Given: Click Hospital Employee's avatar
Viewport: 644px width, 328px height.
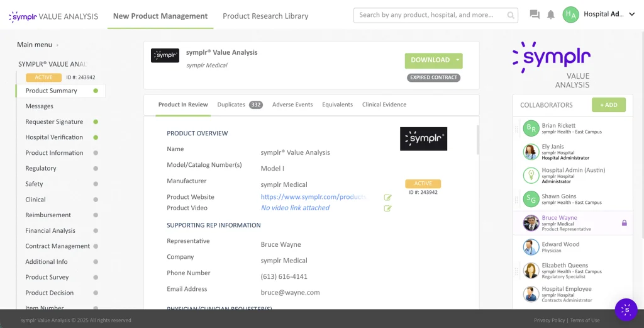Looking at the screenshot, I should [x=531, y=294].
